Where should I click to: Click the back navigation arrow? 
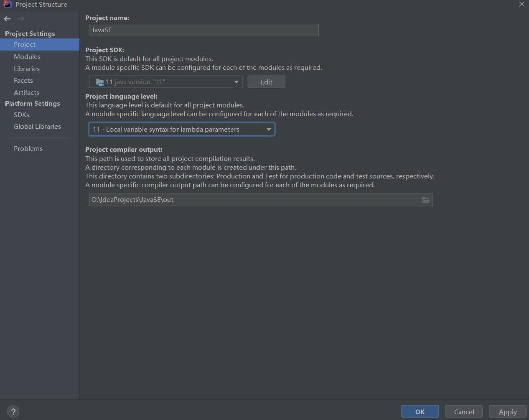pos(8,19)
